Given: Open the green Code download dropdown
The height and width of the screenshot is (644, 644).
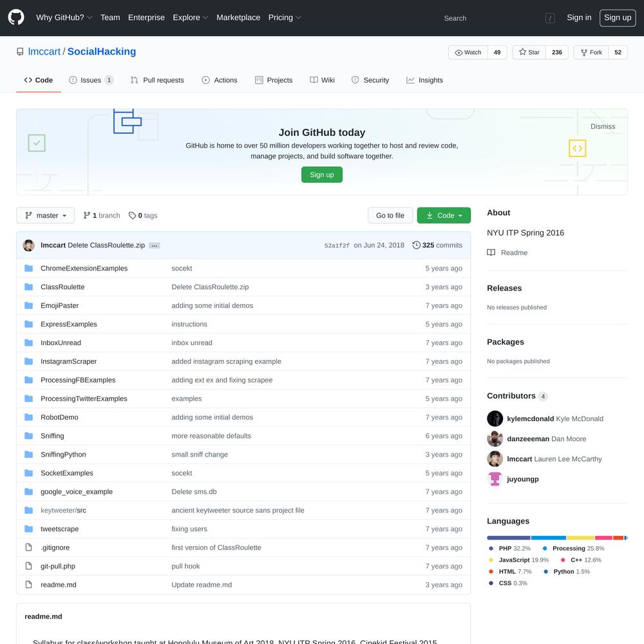Looking at the screenshot, I should tap(444, 216).
